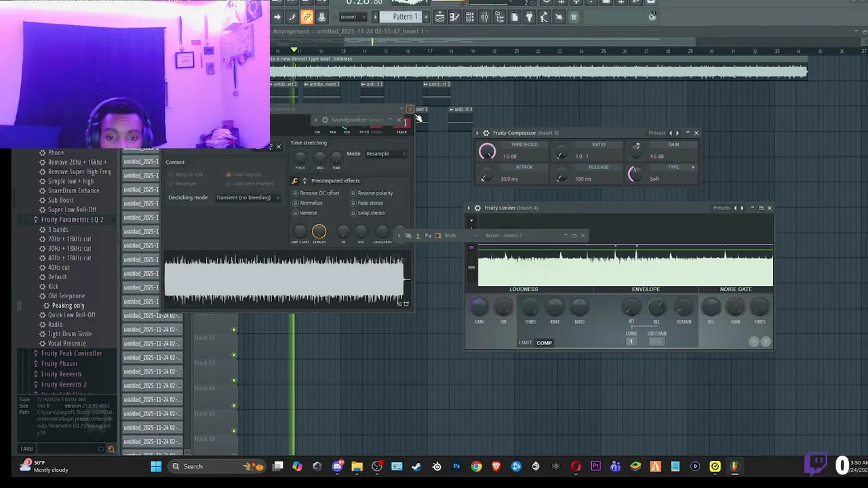This screenshot has height=488, width=868.
Task: Open the plugin picker plug icon
Action: (x=529, y=17)
